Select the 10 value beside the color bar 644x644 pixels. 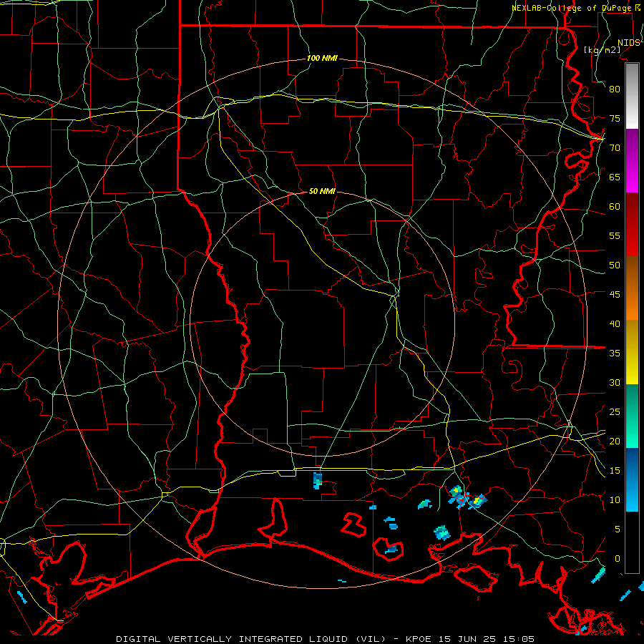tap(615, 500)
